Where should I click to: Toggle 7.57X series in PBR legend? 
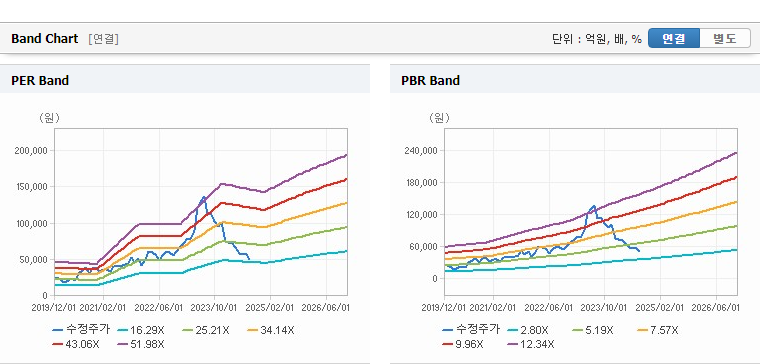point(657,330)
